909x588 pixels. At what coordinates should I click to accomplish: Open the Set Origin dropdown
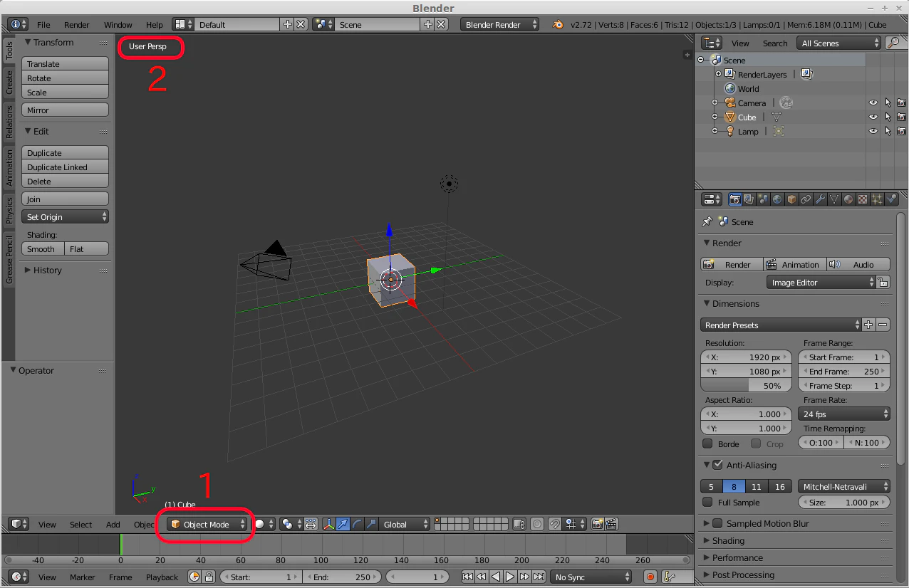pyautogui.click(x=65, y=217)
